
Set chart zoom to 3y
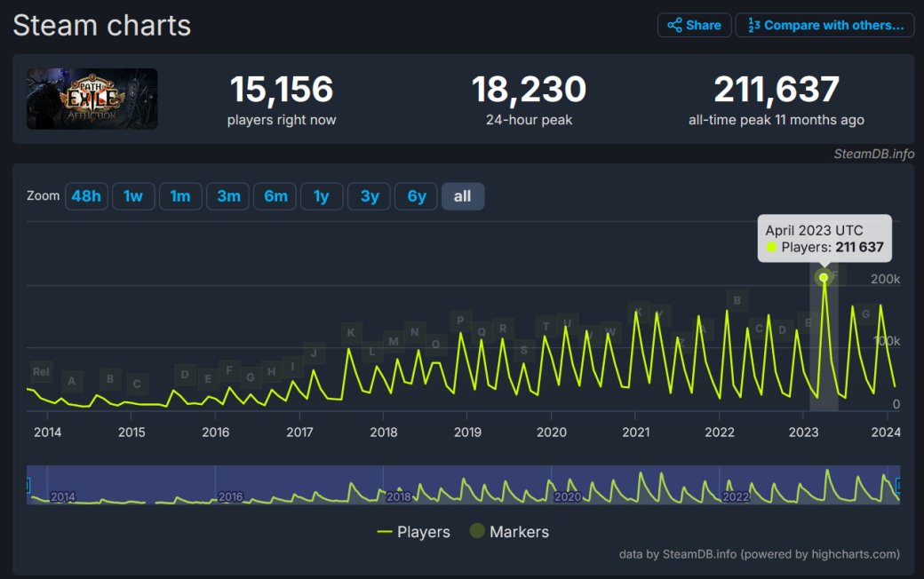(370, 196)
